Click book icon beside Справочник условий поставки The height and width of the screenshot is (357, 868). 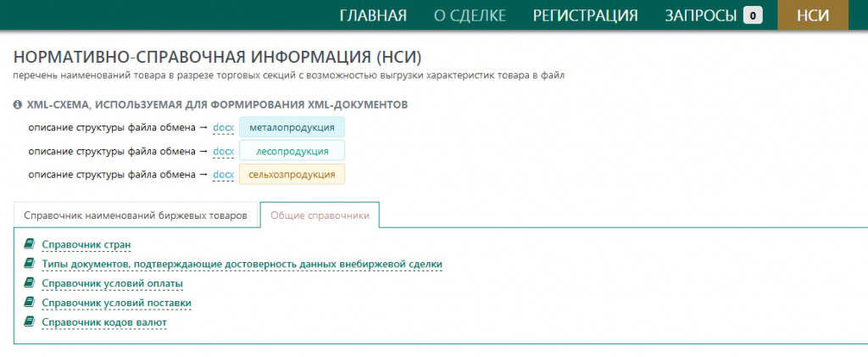(x=30, y=302)
